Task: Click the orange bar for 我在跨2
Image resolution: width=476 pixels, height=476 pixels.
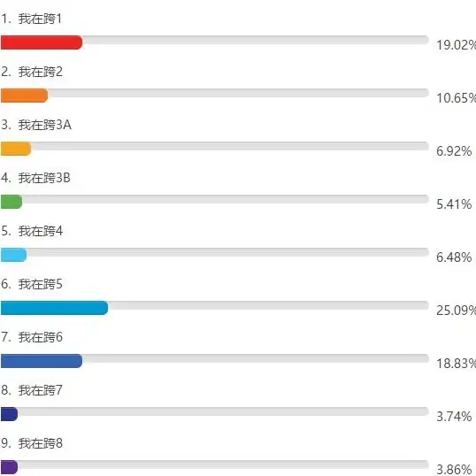Action: 24,96
